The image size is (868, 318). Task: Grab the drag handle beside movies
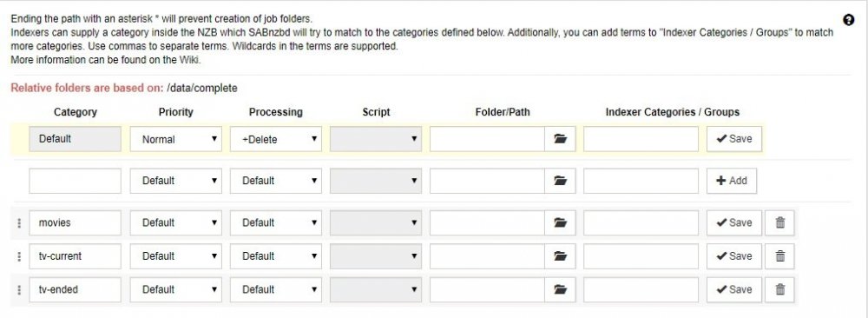(19, 223)
